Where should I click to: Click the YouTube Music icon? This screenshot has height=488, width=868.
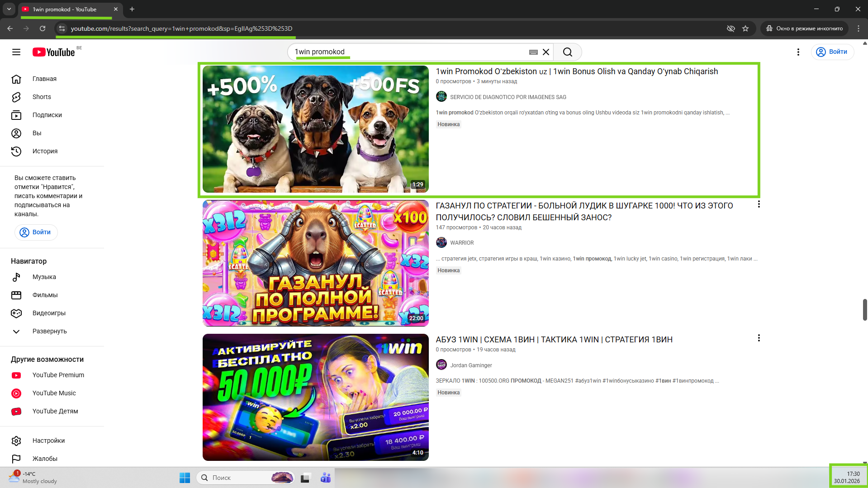point(16,393)
